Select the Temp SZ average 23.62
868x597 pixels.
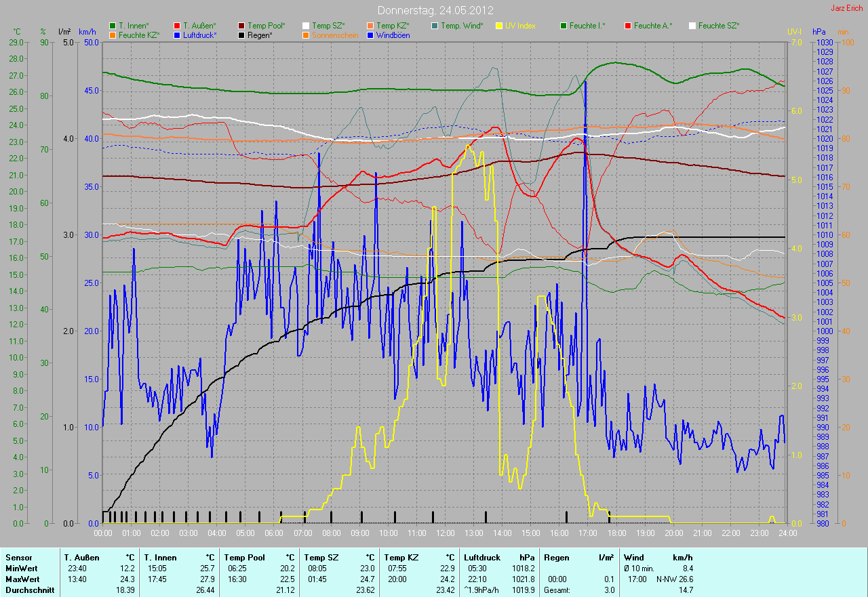(366, 590)
